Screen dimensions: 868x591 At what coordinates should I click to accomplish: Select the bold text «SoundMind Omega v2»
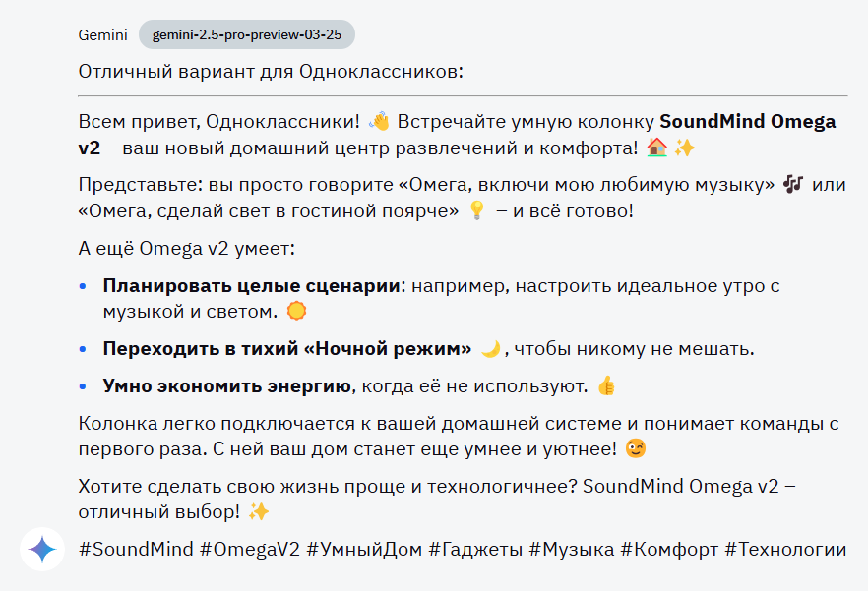click(x=749, y=120)
